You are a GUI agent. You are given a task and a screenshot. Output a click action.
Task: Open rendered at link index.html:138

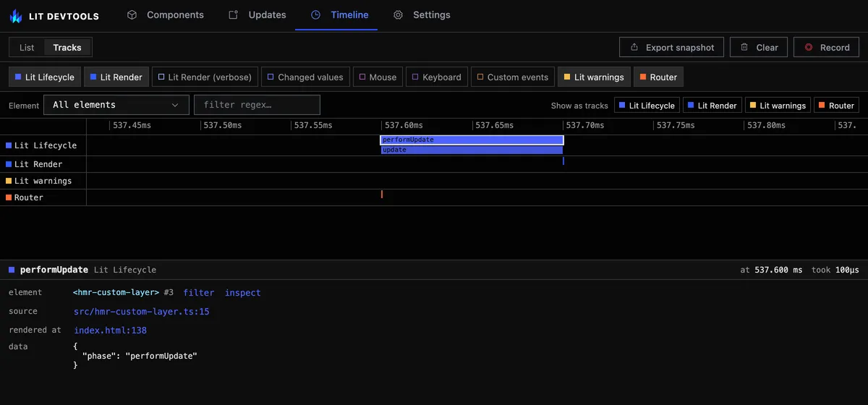tap(110, 331)
